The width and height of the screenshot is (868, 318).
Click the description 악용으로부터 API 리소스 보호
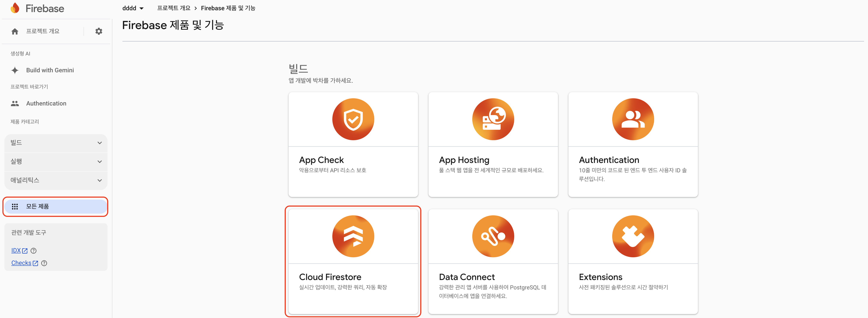333,171
